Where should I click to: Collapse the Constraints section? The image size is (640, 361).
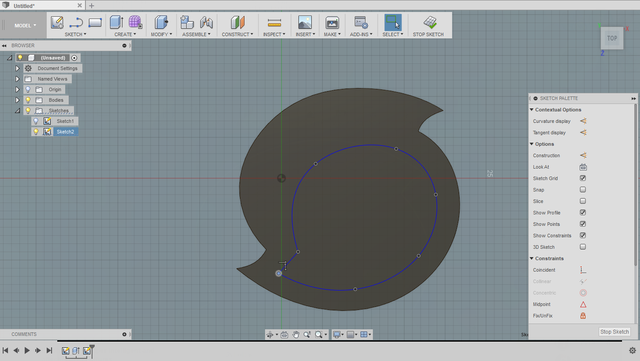[x=531, y=258]
